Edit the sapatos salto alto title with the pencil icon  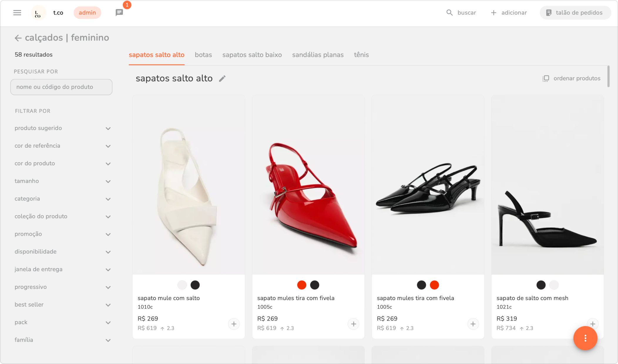pyautogui.click(x=222, y=78)
